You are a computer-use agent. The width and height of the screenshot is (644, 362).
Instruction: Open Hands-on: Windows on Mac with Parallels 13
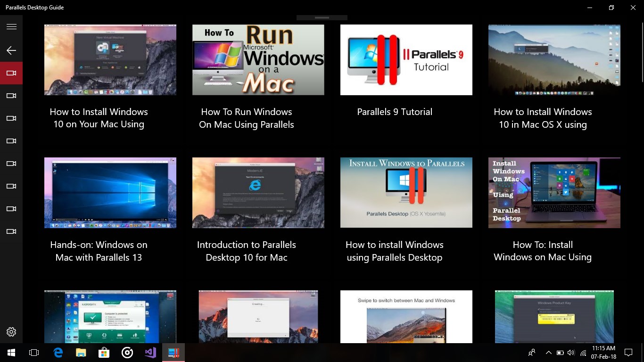tap(110, 192)
